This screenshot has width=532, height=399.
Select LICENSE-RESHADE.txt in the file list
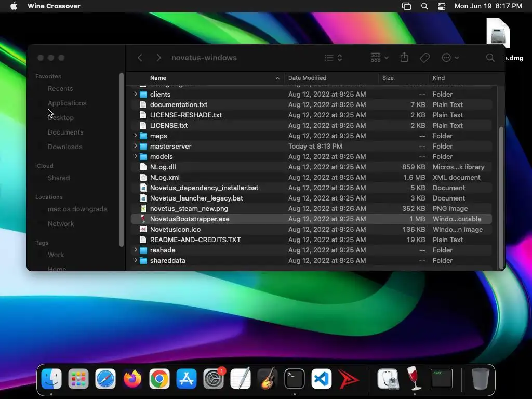pyautogui.click(x=186, y=115)
